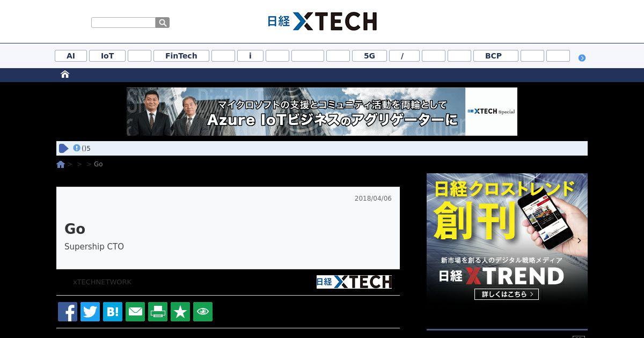Open the "i" topic tab
Image resolution: width=644 pixels, height=338 pixels.
[x=250, y=56]
